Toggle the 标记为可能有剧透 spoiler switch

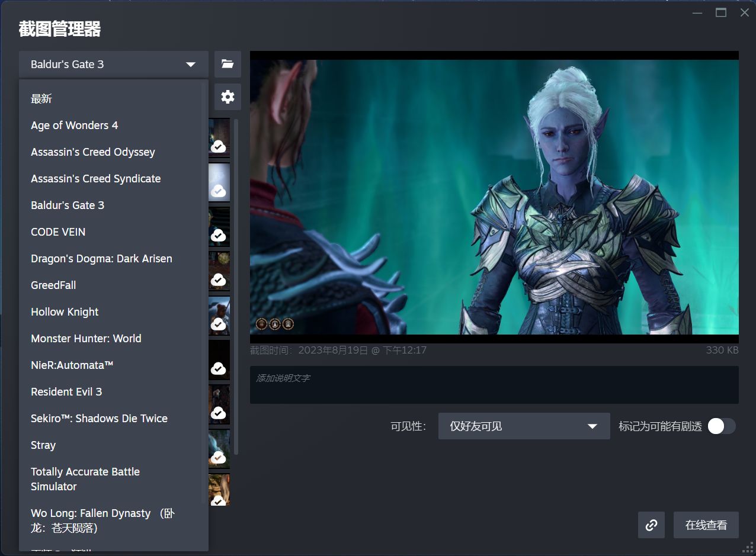pyautogui.click(x=722, y=426)
